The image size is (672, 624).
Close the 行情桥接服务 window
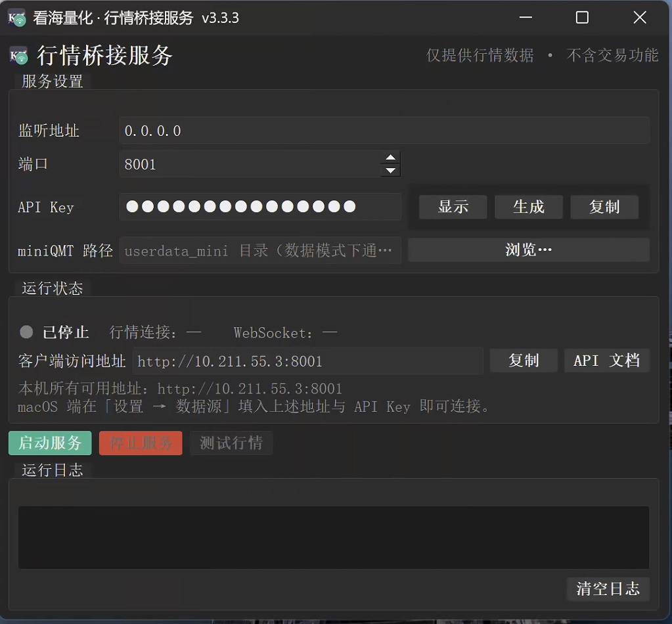[640, 18]
